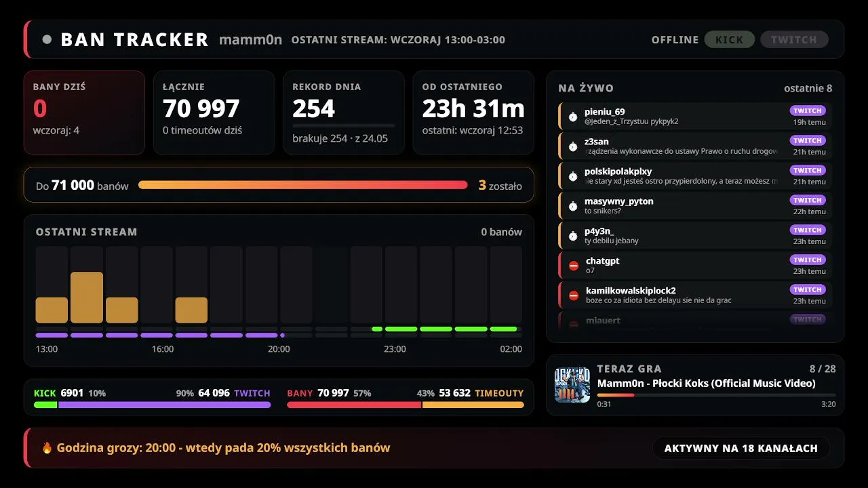Click the '3 zostało' counter text

pyautogui.click(x=500, y=185)
